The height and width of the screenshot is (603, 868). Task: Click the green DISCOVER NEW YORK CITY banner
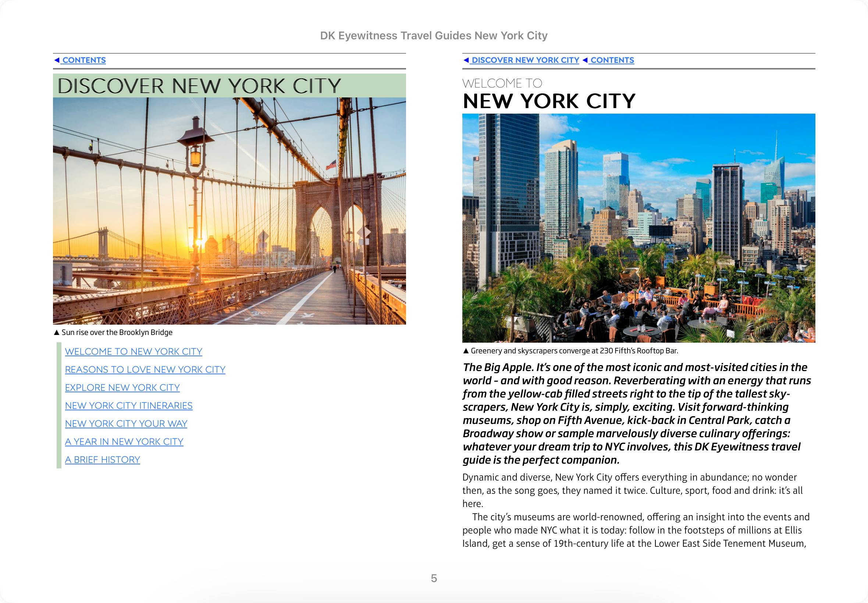230,86
